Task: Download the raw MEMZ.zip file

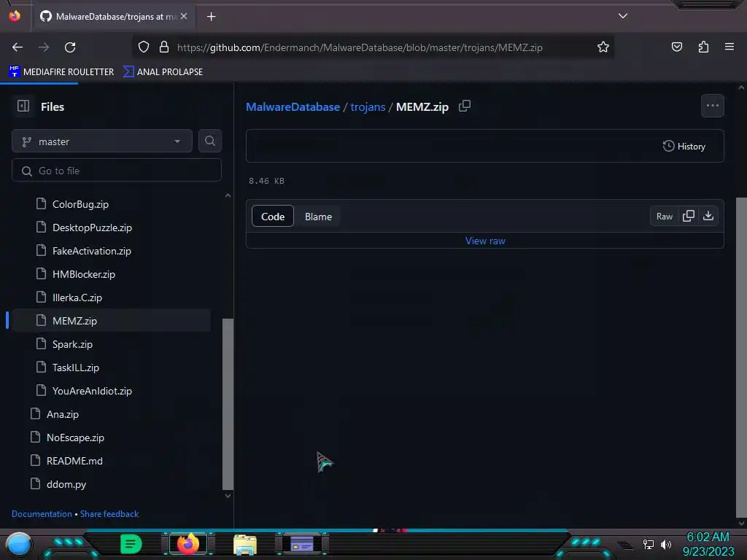Action: coord(708,216)
